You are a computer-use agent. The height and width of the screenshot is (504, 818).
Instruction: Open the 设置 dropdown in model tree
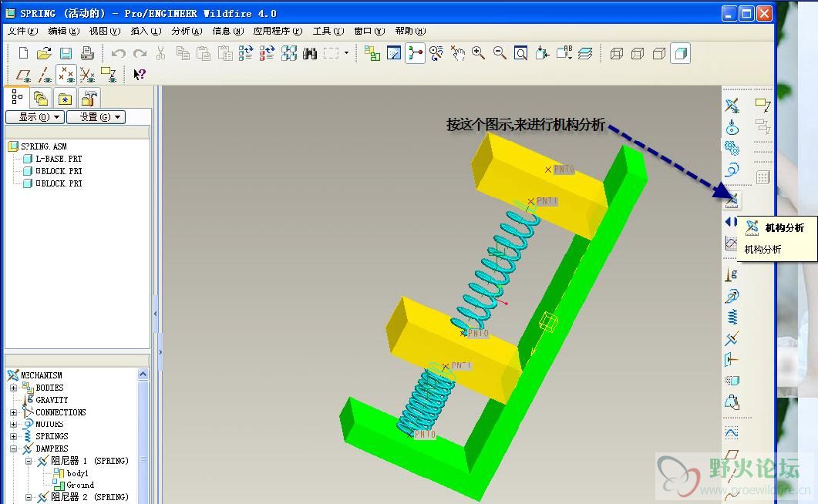[x=96, y=117]
